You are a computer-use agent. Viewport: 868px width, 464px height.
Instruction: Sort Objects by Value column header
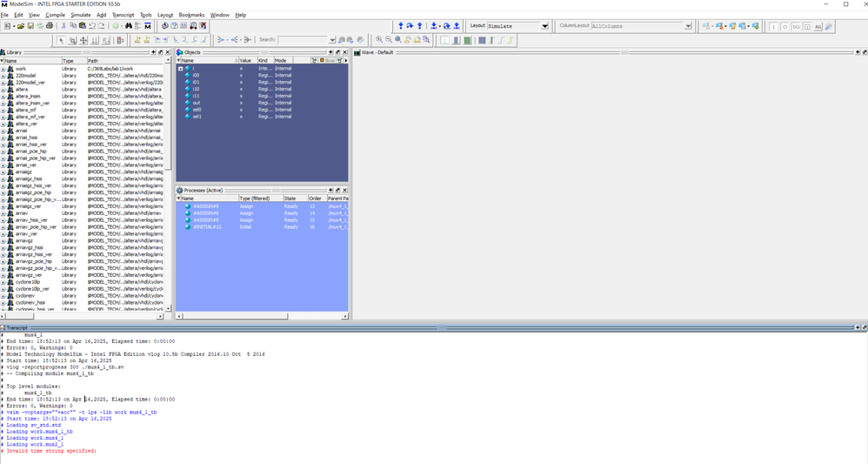pos(248,60)
